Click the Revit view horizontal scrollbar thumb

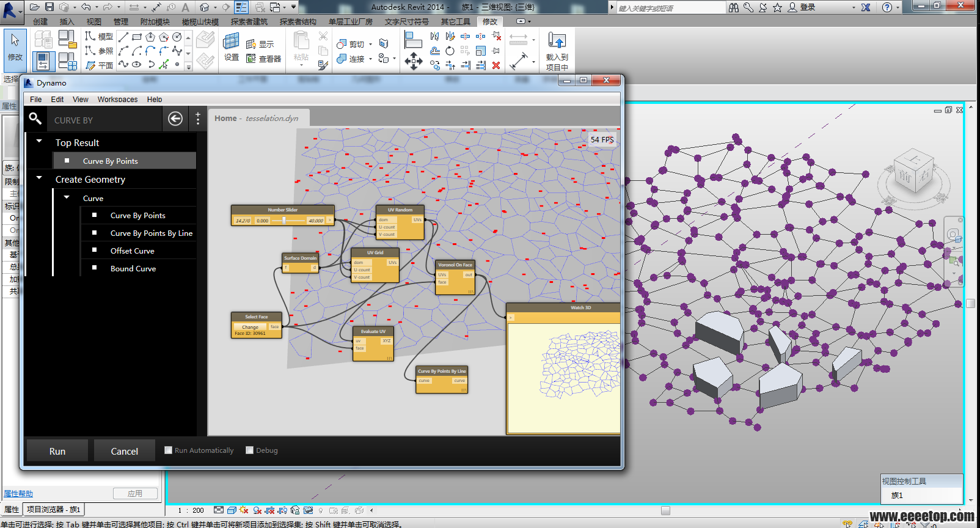click(x=665, y=510)
